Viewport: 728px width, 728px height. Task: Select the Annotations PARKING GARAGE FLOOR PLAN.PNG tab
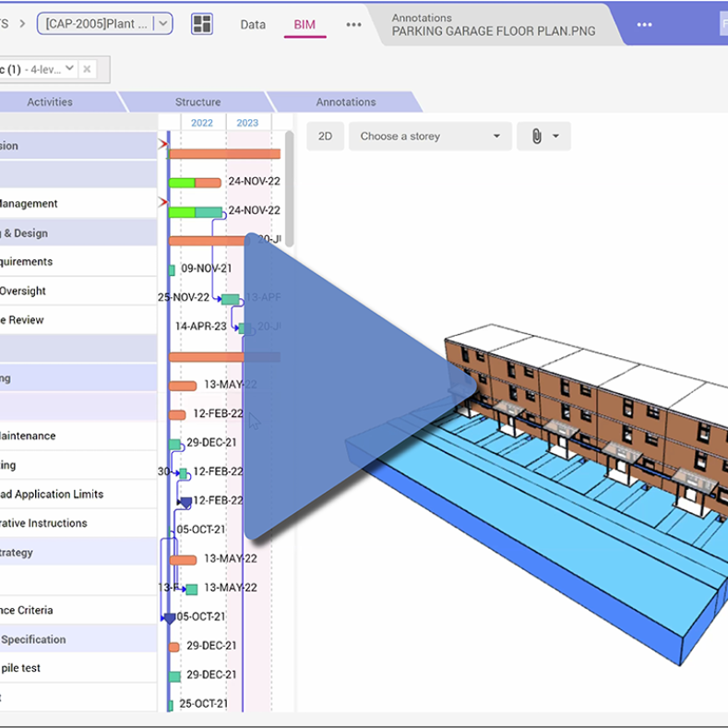point(493,25)
